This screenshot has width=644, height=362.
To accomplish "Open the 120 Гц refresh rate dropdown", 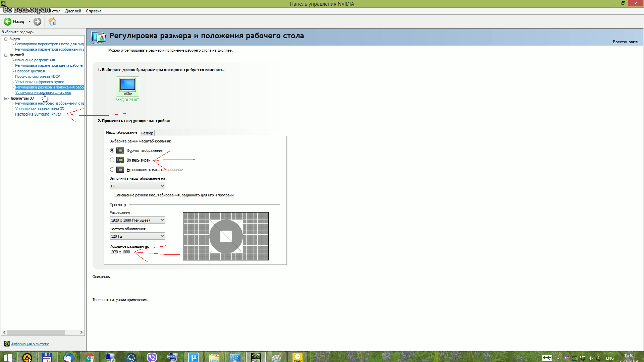I will click(138, 236).
